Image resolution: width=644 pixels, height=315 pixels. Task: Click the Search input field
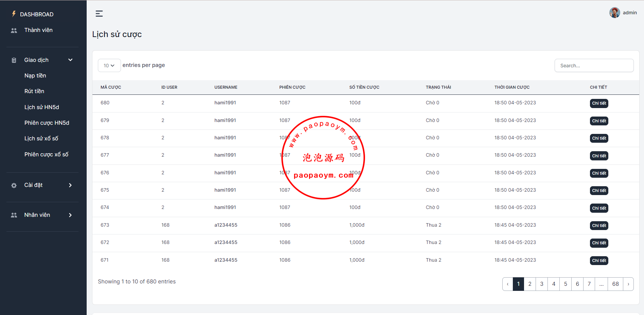click(594, 66)
